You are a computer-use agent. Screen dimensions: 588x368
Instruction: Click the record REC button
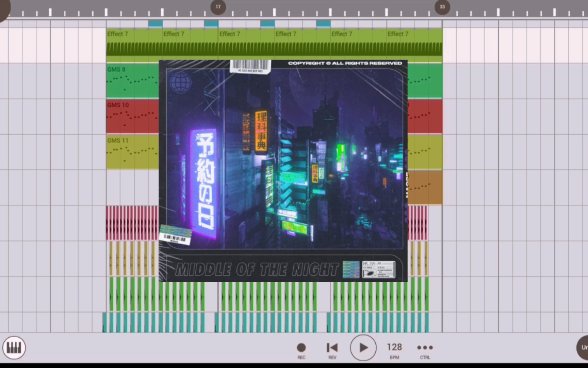301,351
